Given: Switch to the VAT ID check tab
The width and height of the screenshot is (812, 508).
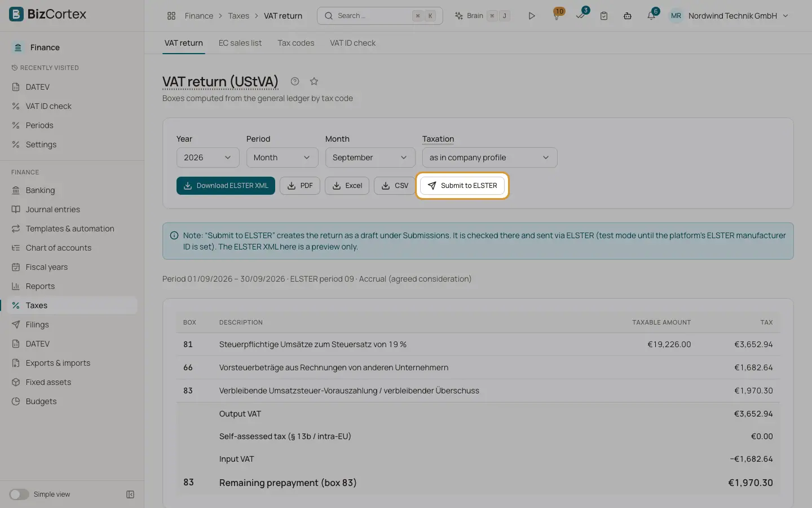Looking at the screenshot, I should point(352,43).
